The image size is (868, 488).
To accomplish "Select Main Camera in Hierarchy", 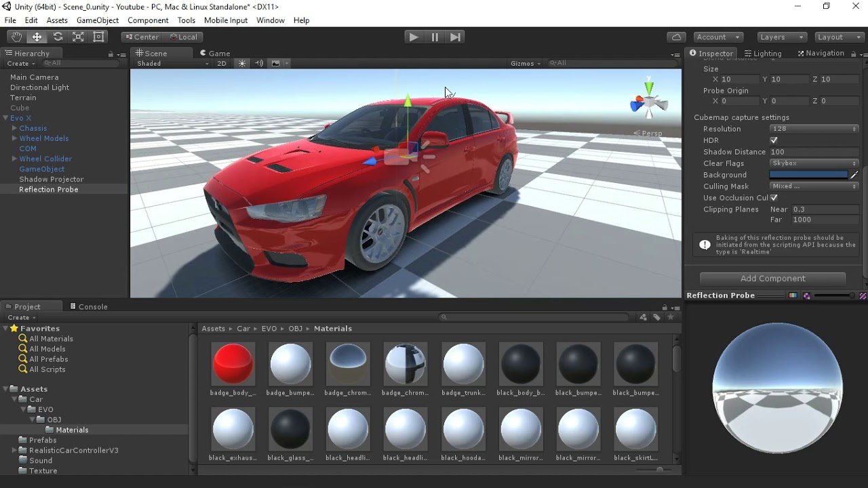I will click(x=34, y=77).
